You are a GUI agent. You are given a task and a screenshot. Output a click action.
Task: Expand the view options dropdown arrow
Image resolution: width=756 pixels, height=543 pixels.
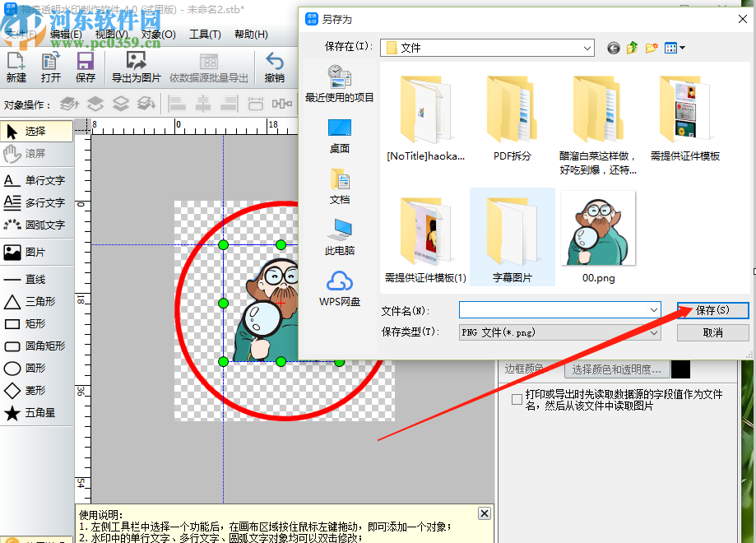[x=684, y=48]
